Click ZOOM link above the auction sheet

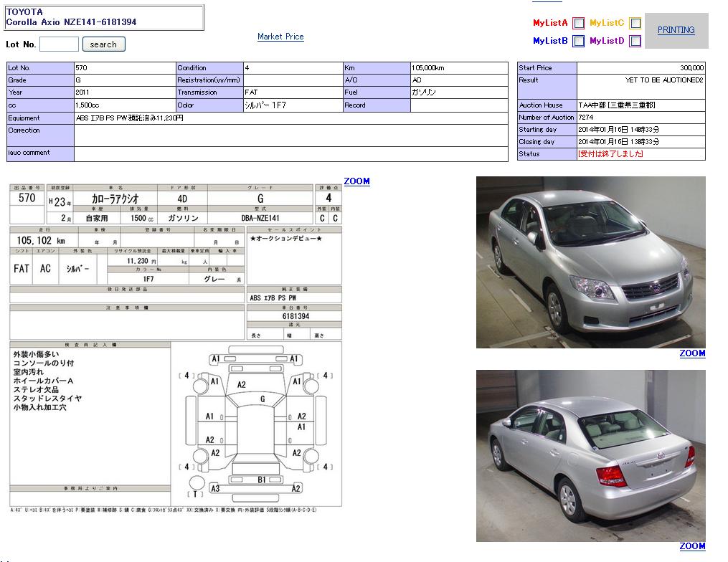pyautogui.click(x=356, y=181)
